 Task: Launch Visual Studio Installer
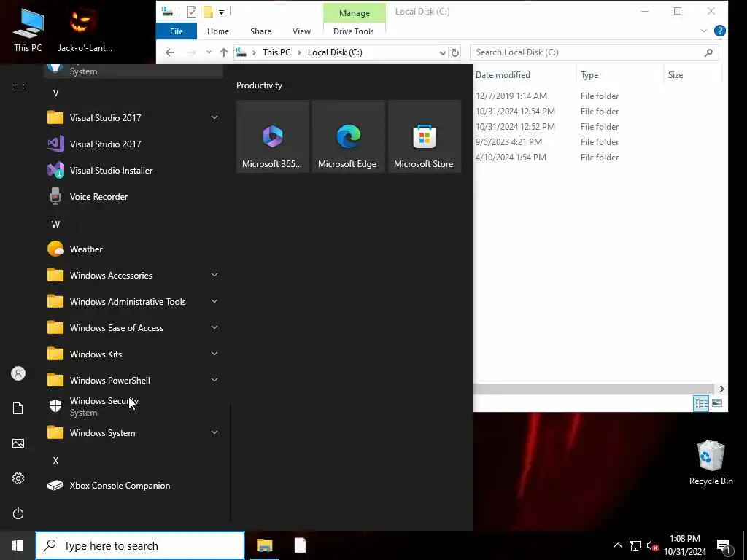tap(133, 170)
